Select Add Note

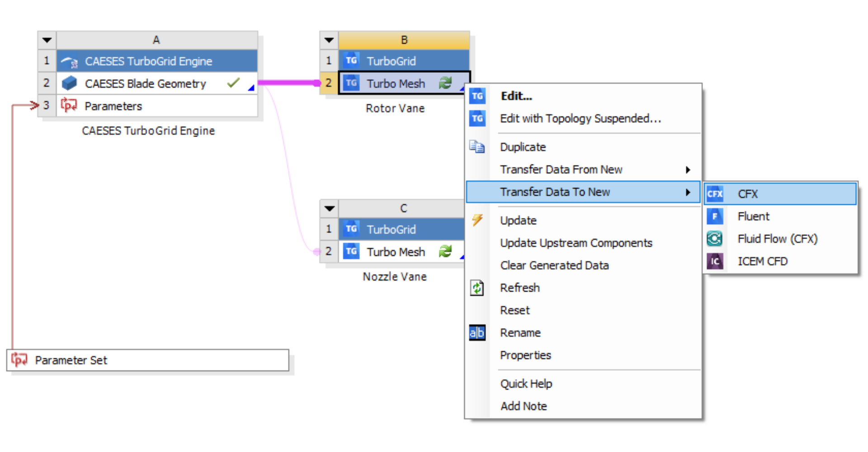583,406
